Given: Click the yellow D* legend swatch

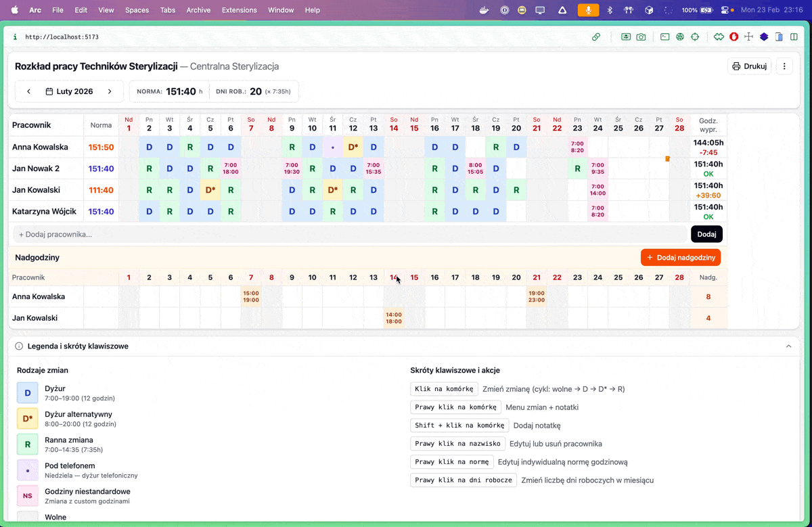Looking at the screenshot, I should pyautogui.click(x=28, y=419).
